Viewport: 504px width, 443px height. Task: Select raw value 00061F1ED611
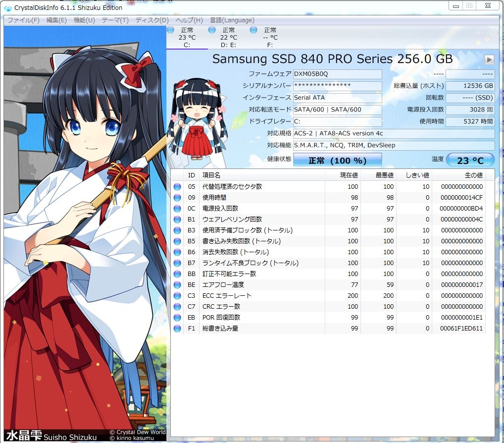461,329
